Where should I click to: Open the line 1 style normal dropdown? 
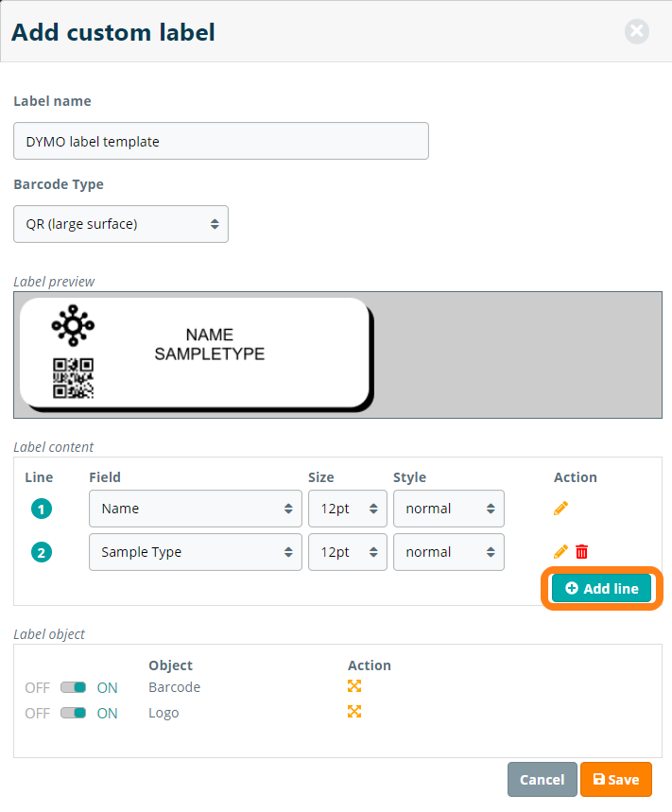pos(448,509)
